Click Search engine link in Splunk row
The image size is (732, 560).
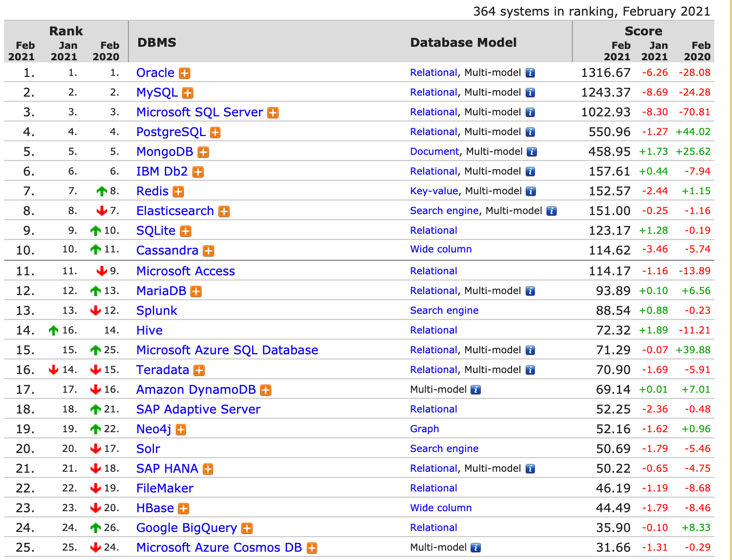pyautogui.click(x=445, y=310)
